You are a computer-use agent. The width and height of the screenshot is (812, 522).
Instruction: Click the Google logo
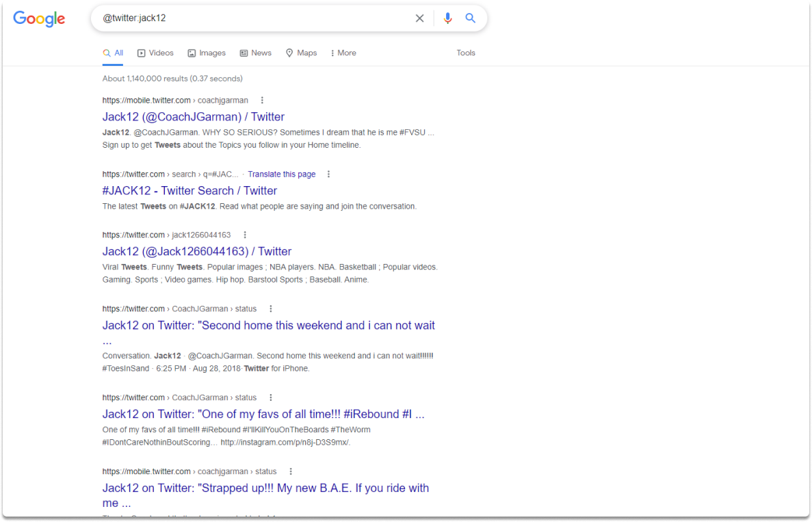[40, 18]
